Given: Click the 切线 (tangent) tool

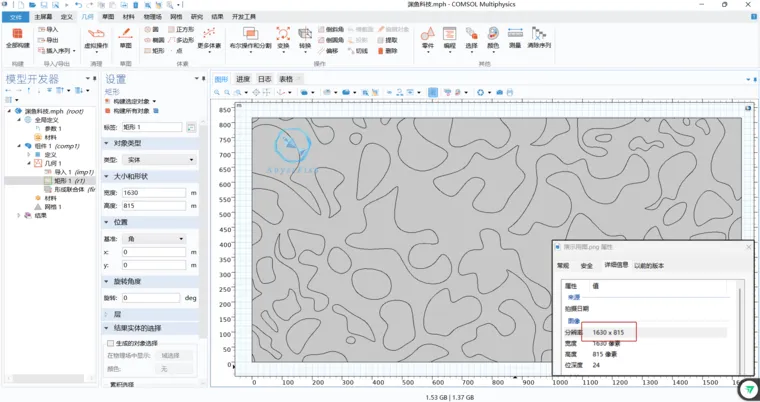Looking at the screenshot, I should tap(358, 51).
